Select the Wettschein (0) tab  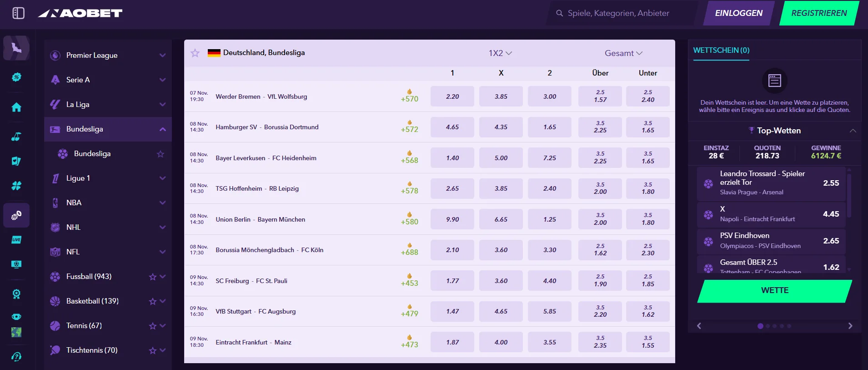[x=721, y=51]
